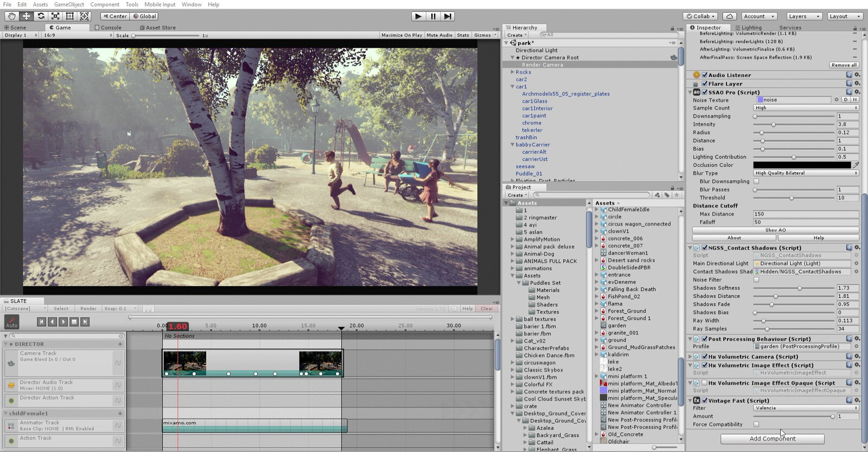Open the Vintage Filter Valencia dropdown
868x452 pixels.
[x=806, y=408]
